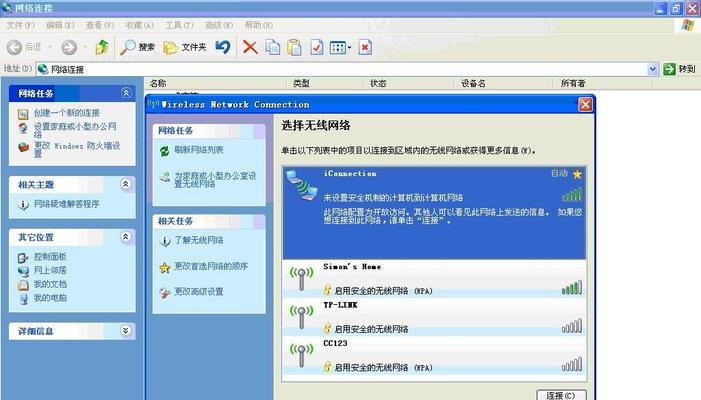Click 为家庭或小型办公室设置无线网络 link
This screenshot has height=400, width=701.
click(x=215, y=180)
